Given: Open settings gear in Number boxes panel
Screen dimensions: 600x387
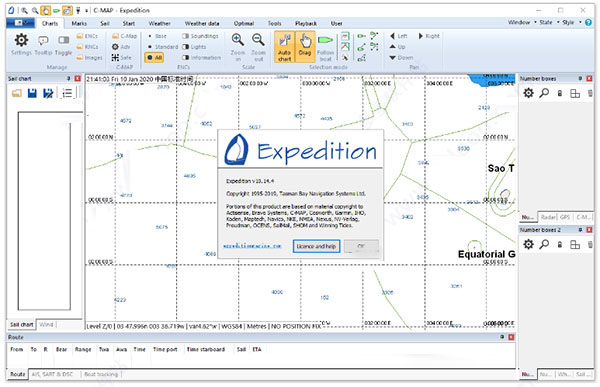Looking at the screenshot, I should coord(528,93).
